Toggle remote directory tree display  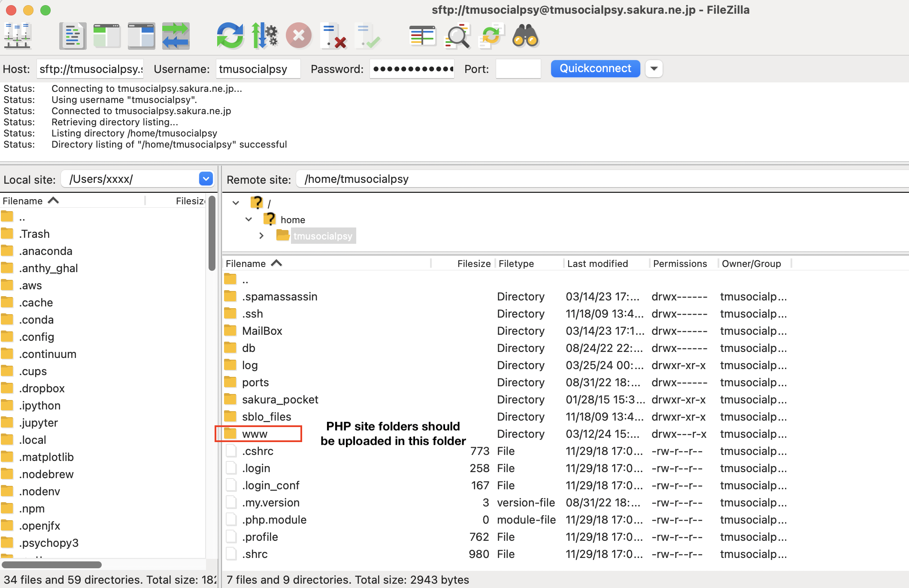[141, 36]
